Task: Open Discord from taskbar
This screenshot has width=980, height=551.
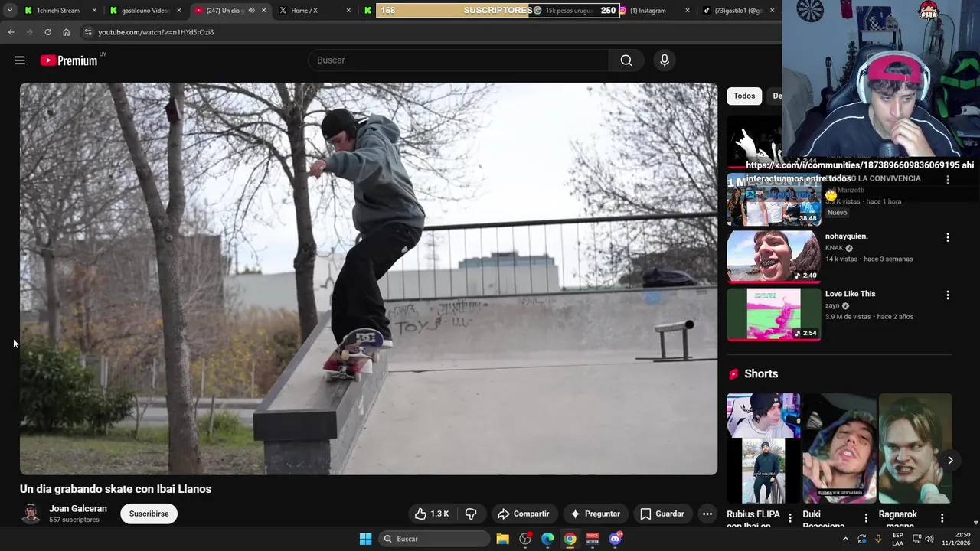Action: pyautogui.click(x=615, y=539)
